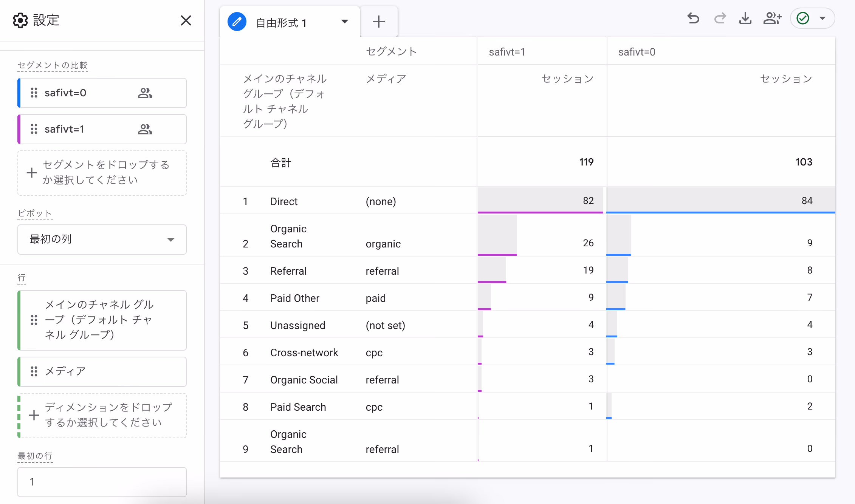This screenshot has height=504, width=855.
Task: Select メインのチャネル グループ row dimension chip
Action: 102,320
